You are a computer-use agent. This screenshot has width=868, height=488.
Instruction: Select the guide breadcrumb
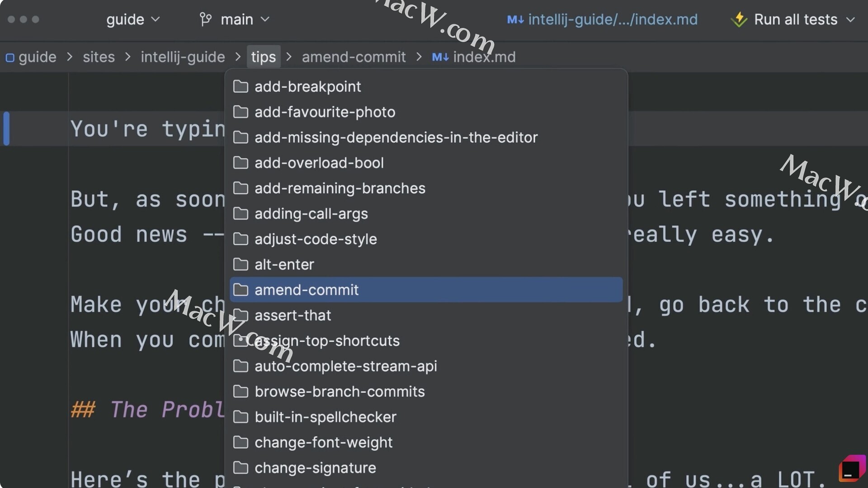[37, 57]
